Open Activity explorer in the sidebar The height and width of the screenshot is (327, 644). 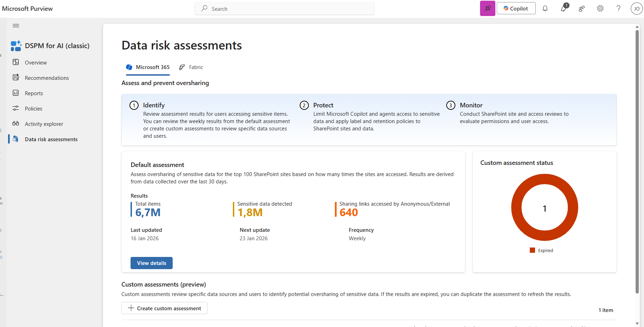(44, 124)
